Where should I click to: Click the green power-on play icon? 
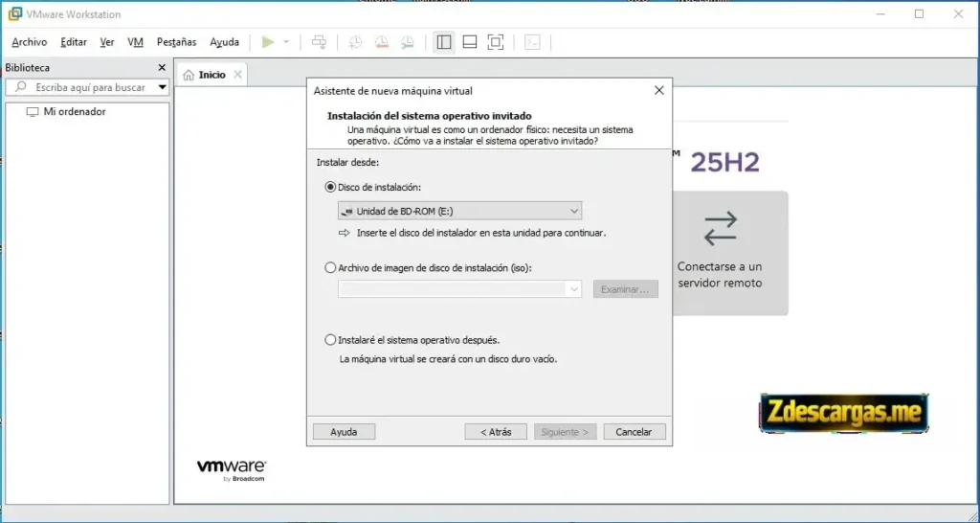click(x=268, y=42)
